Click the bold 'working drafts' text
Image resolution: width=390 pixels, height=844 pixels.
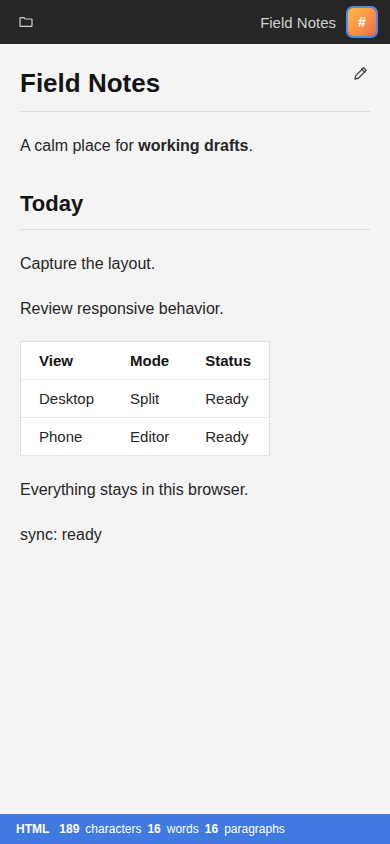(193, 145)
